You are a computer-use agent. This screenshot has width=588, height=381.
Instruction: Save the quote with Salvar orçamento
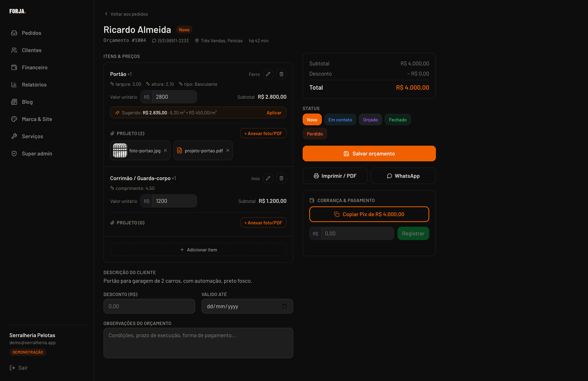coord(369,153)
